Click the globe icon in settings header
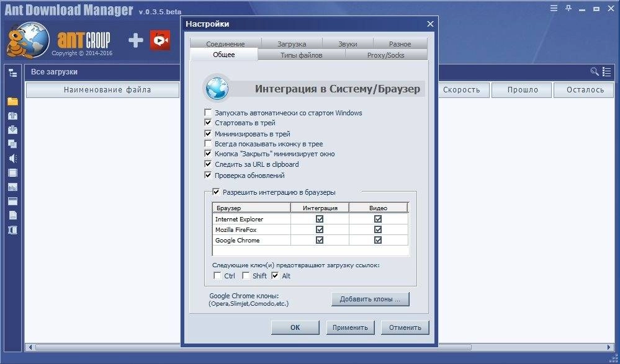620x364 pixels. coord(217,88)
